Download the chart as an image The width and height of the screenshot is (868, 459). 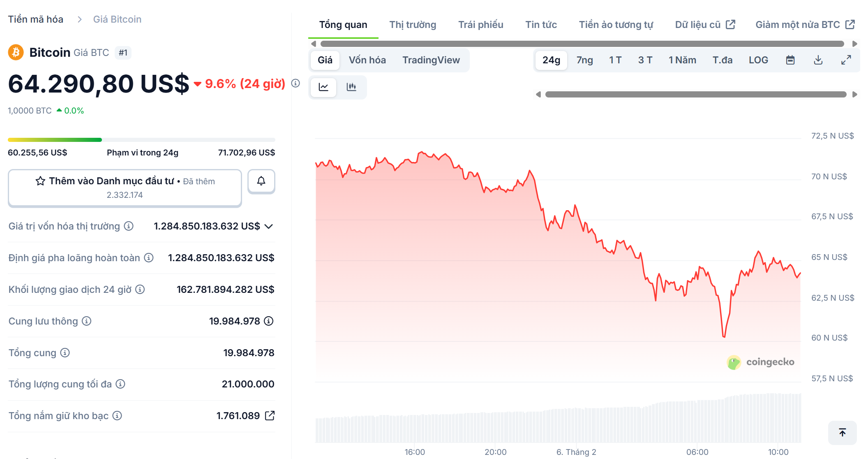pos(818,60)
